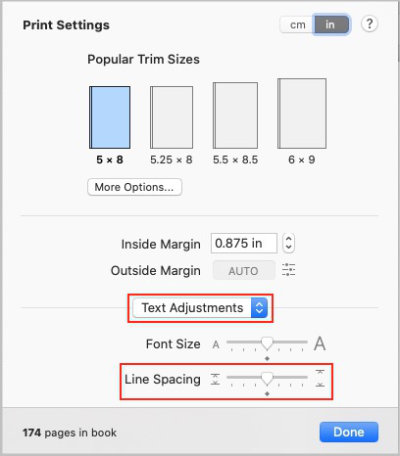Viewport: 400px width, 456px height.
Task: Click the outside margin adjustment sliders icon
Action: (288, 270)
